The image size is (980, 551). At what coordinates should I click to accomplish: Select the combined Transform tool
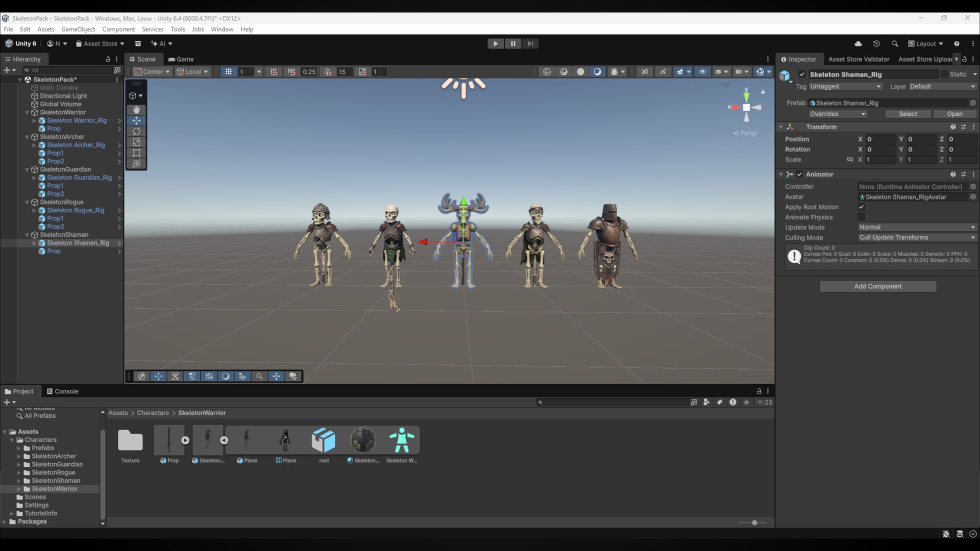[x=136, y=163]
